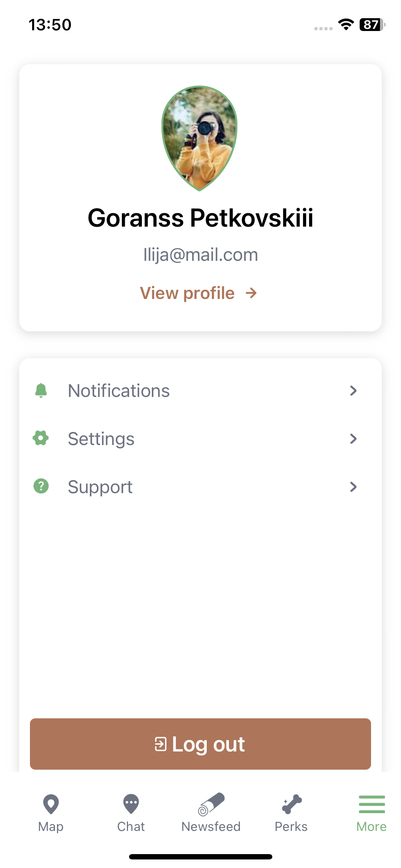Expand the Support row chevron
Screen dimensions: 401x868
point(353,487)
